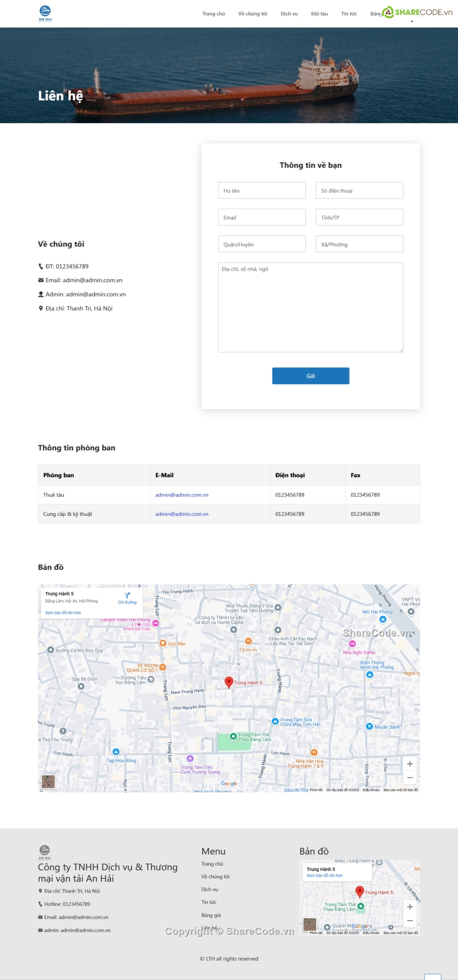This screenshot has width=458, height=980.
Task: Open the Trang chủ menu item
Action: [x=214, y=14]
